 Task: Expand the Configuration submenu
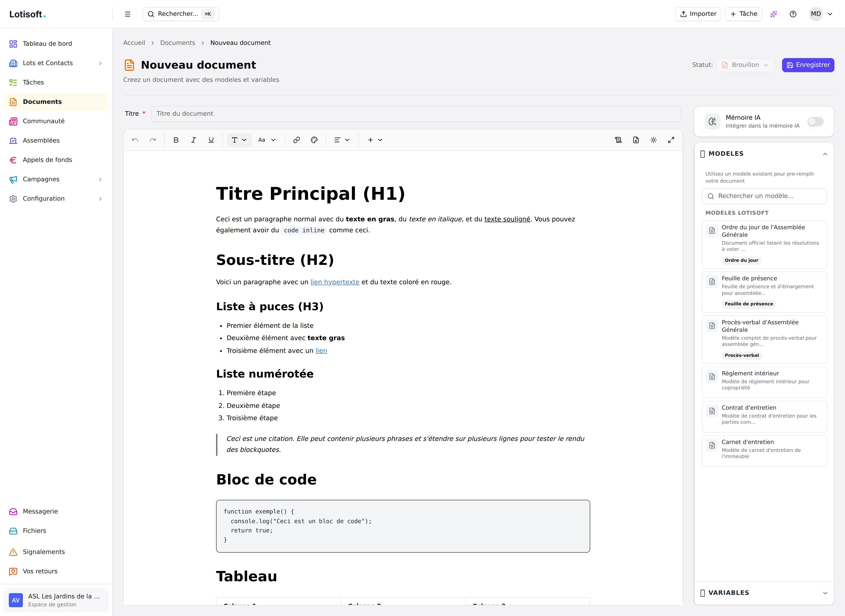(100, 199)
